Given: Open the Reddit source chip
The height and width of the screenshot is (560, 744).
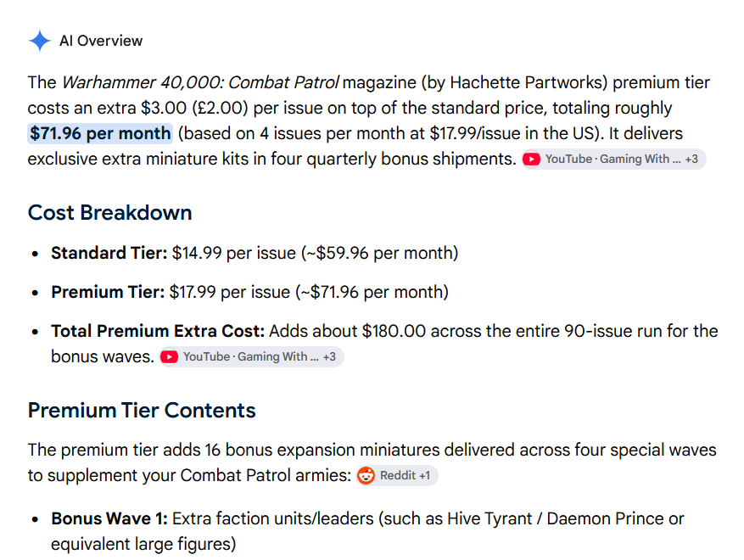Looking at the screenshot, I should (397, 475).
